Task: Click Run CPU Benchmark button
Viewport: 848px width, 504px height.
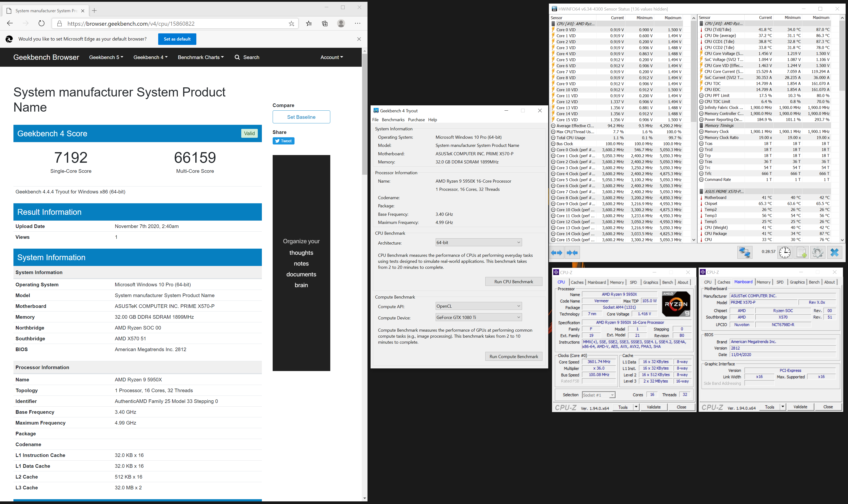Action: coord(513,282)
